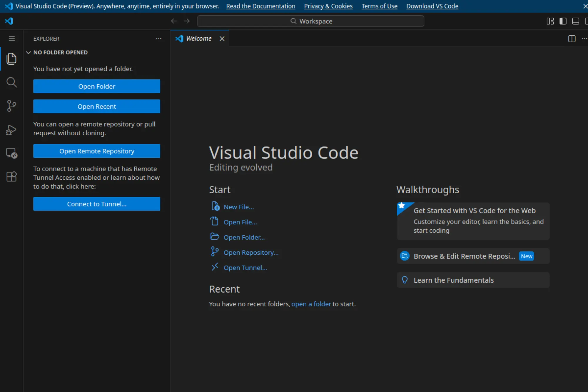Select the Welcome tab
The width and height of the screenshot is (588, 392).
(x=198, y=38)
